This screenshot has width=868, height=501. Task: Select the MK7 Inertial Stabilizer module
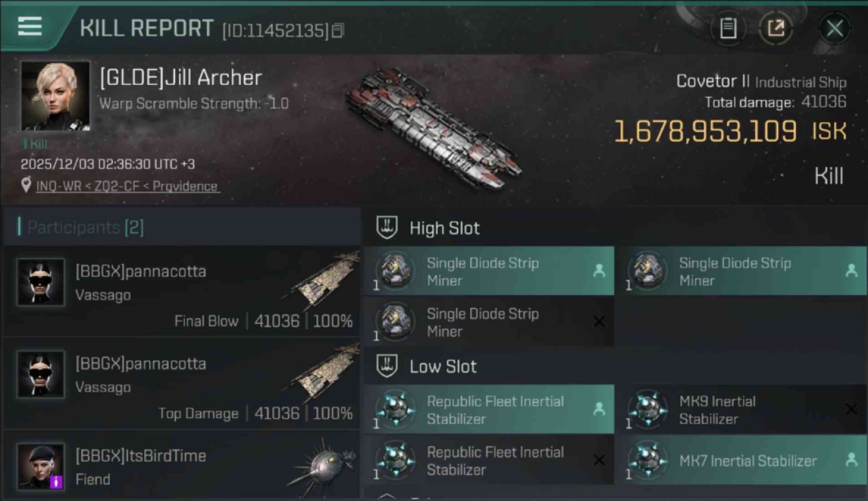pos(740,460)
